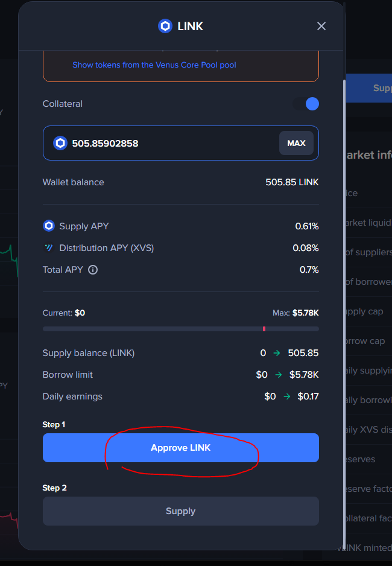Focus the LINK amount input field
Image resolution: width=392 pixels, height=566 pixels.
[x=181, y=143]
